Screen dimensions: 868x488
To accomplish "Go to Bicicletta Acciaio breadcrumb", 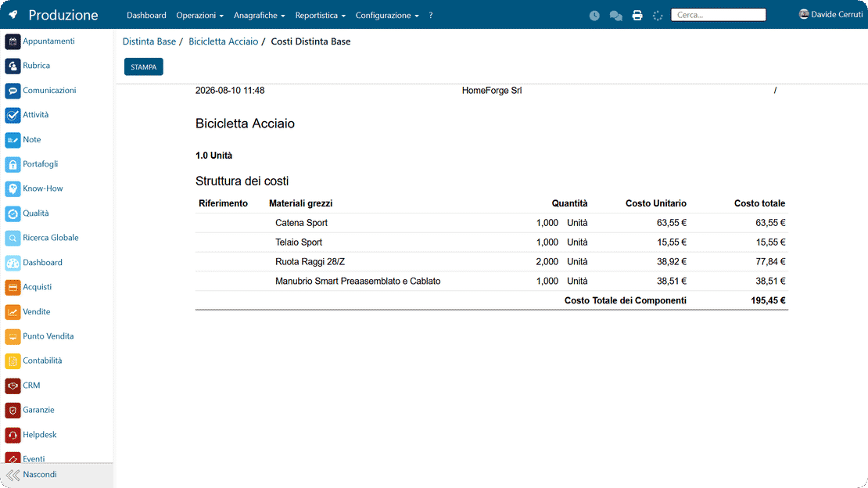I will pos(223,41).
